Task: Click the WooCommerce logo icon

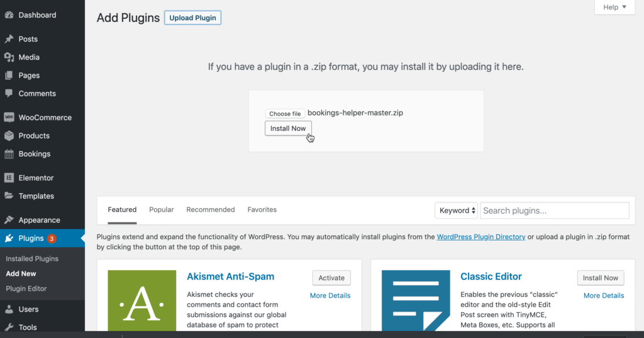Action: coord(9,117)
